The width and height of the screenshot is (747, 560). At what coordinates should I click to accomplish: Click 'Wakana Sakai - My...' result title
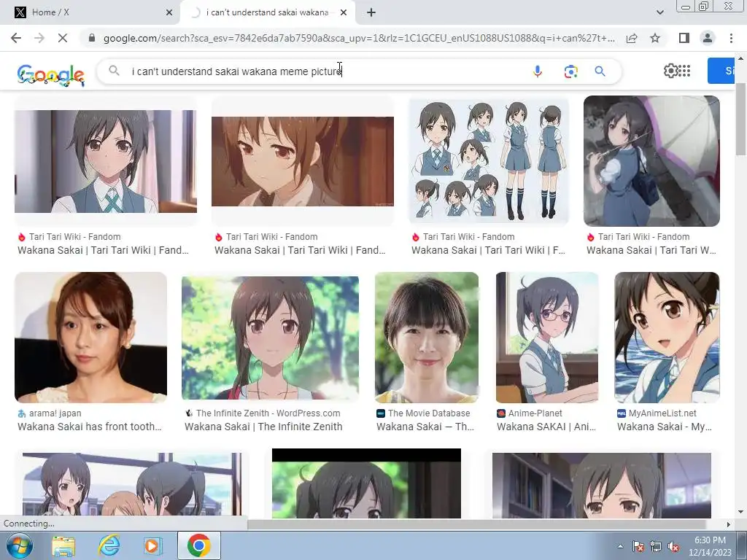[x=665, y=427]
